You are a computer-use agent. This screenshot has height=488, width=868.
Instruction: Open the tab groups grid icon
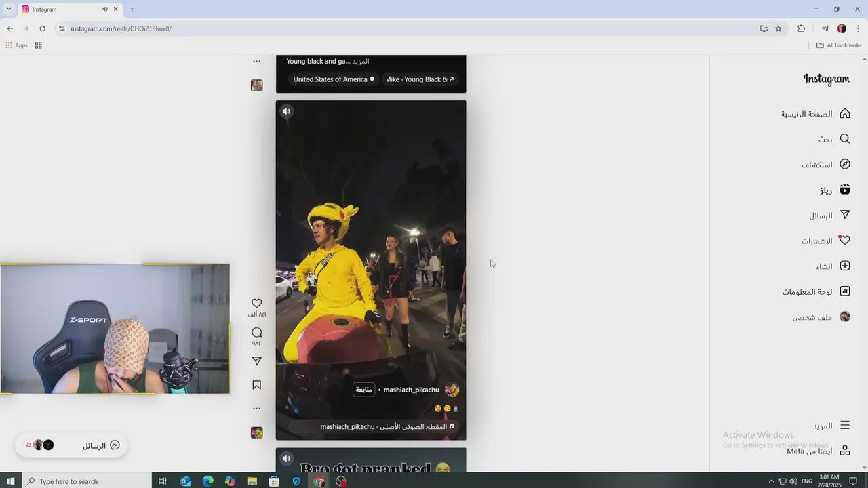point(39,45)
